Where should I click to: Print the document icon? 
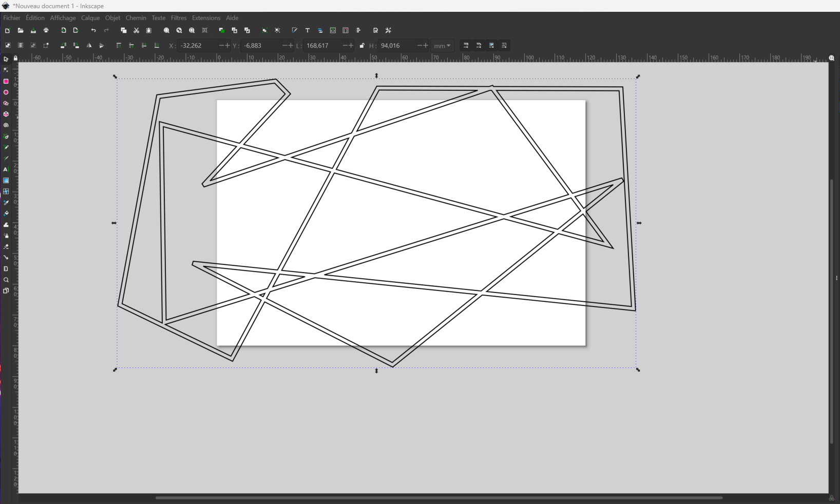coord(46,31)
